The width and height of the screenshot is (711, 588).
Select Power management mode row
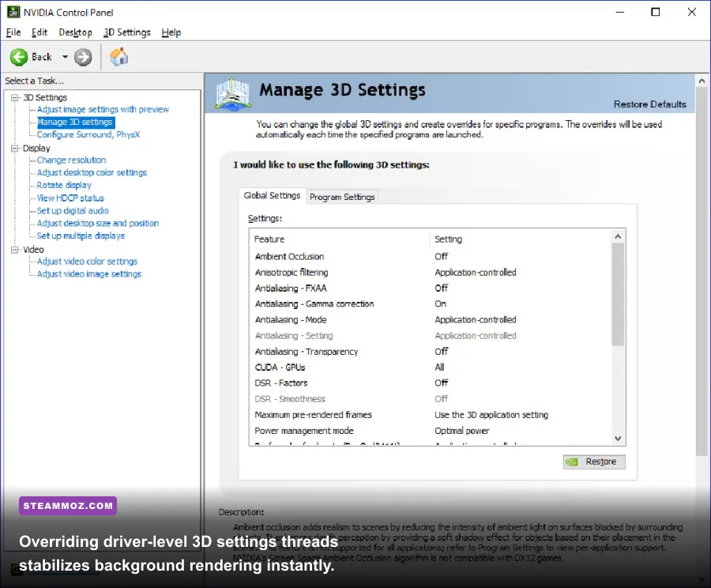430,431
